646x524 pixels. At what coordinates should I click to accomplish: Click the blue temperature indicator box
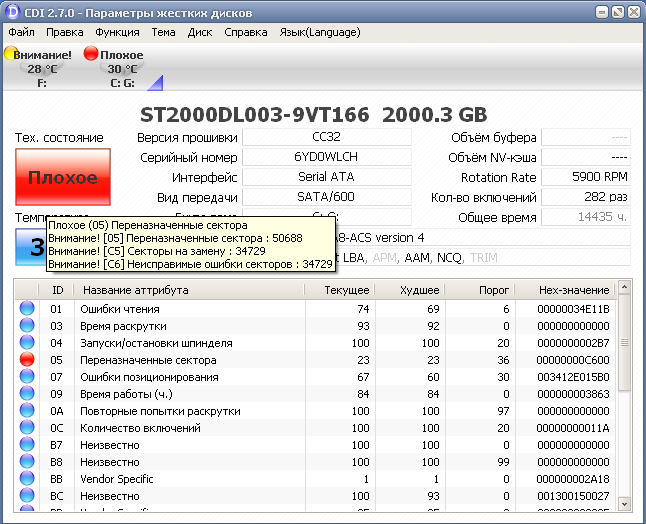tap(31, 247)
